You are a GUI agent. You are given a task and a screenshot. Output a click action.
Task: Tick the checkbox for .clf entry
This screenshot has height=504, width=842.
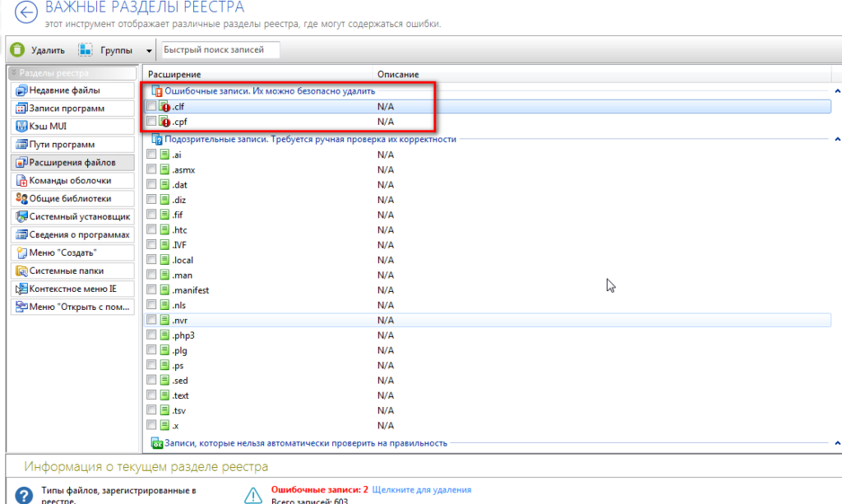pyautogui.click(x=151, y=107)
